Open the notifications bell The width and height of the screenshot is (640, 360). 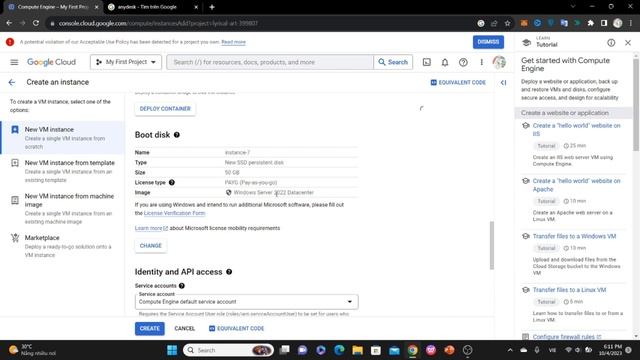click(445, 62)
